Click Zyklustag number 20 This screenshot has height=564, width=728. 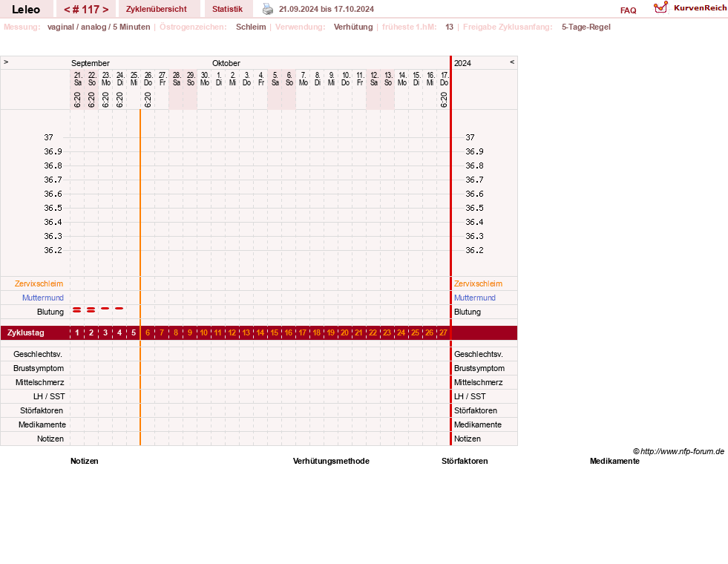point(344,332)
